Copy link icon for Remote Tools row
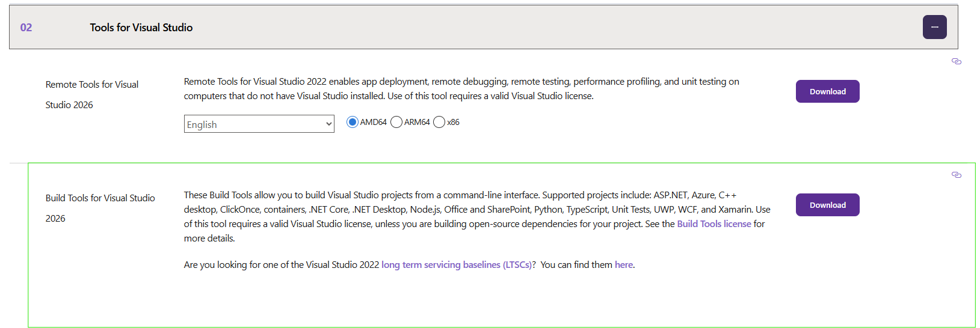 point(957,61)
